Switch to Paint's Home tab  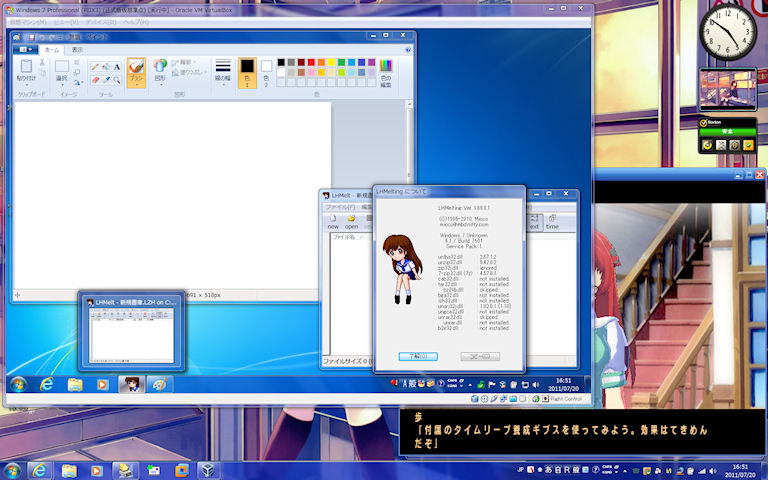tap(51, 50)
